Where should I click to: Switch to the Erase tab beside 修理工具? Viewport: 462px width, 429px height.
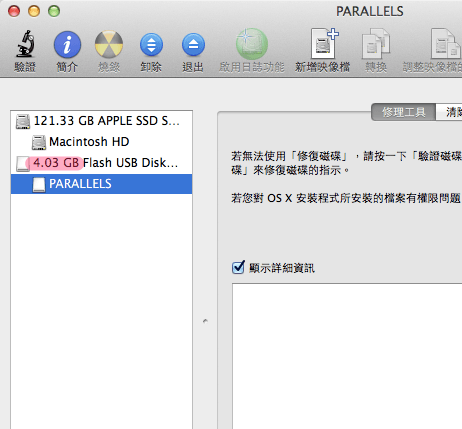tap(449, 112)
